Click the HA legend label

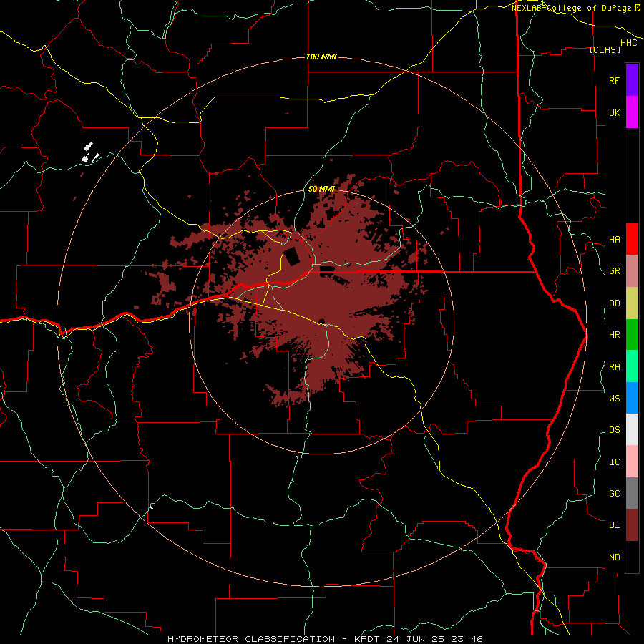coord(614,239)
